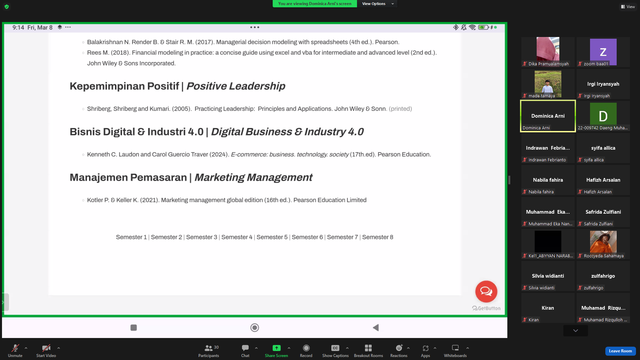Image resolution: width=640 pixels, height=360 pixels.
Task: Open caption options arrow beside Show Captions
Action: (347, 348)
